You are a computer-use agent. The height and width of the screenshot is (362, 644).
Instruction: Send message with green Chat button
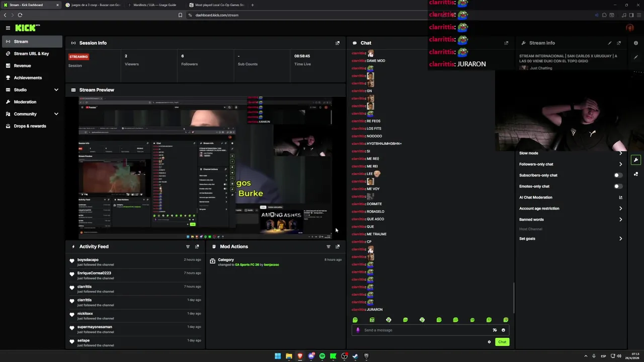point(502,342)
